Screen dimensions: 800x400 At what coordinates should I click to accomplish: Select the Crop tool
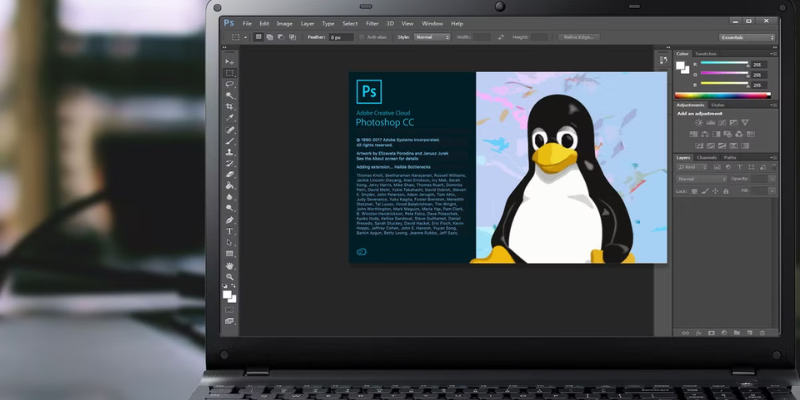(229, 107)
